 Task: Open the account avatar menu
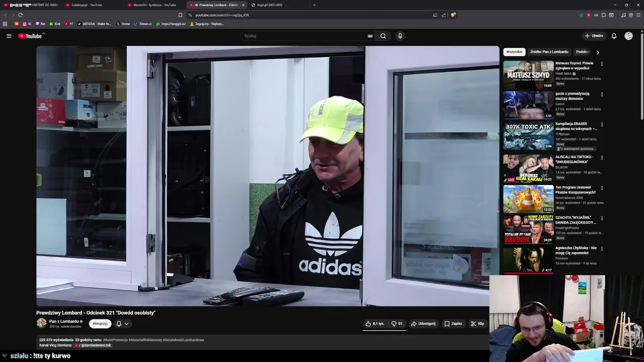tap(628, 36)
